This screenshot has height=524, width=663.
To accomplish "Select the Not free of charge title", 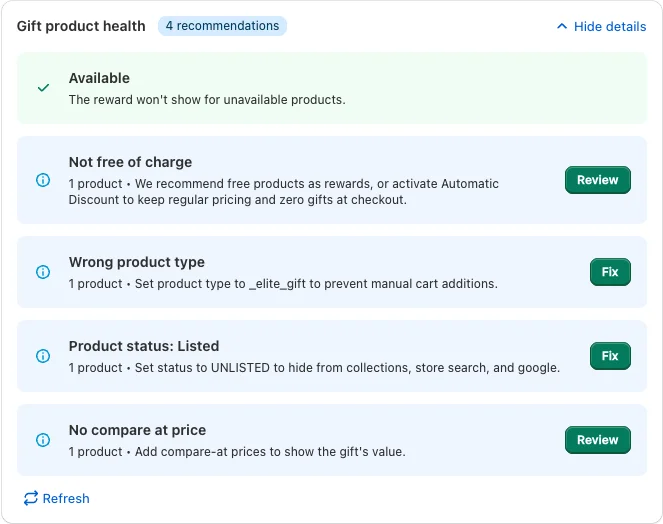I will point(130,162).
